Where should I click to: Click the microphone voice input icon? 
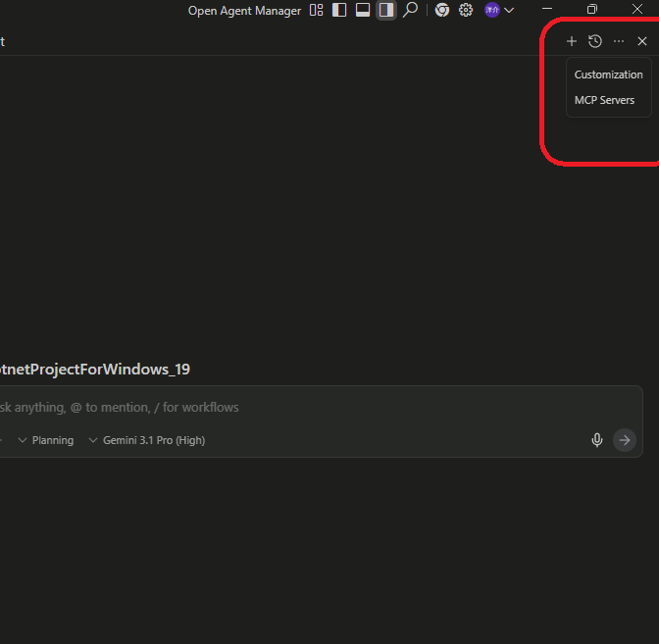[x=597, y=440]
